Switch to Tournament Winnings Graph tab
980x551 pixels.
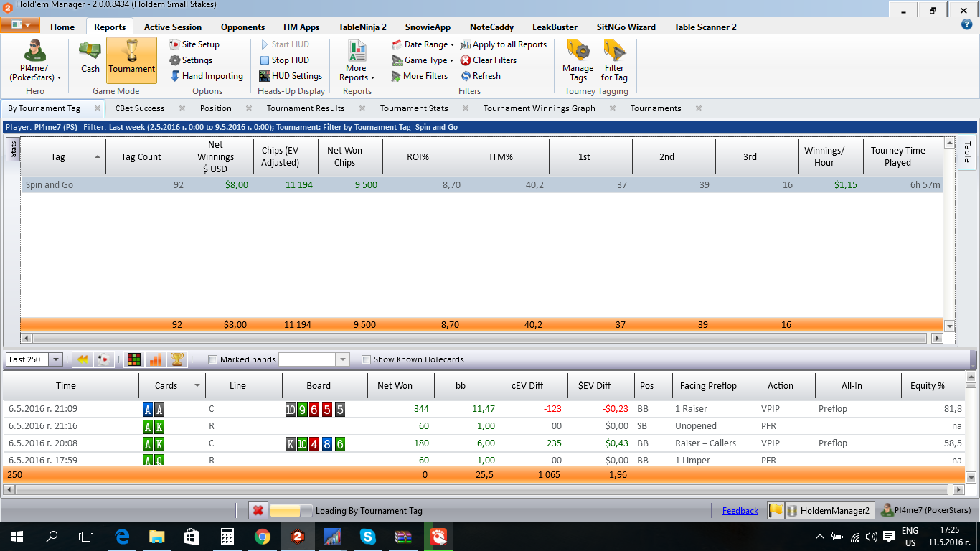pyautogui.click(x=540, y=108)
